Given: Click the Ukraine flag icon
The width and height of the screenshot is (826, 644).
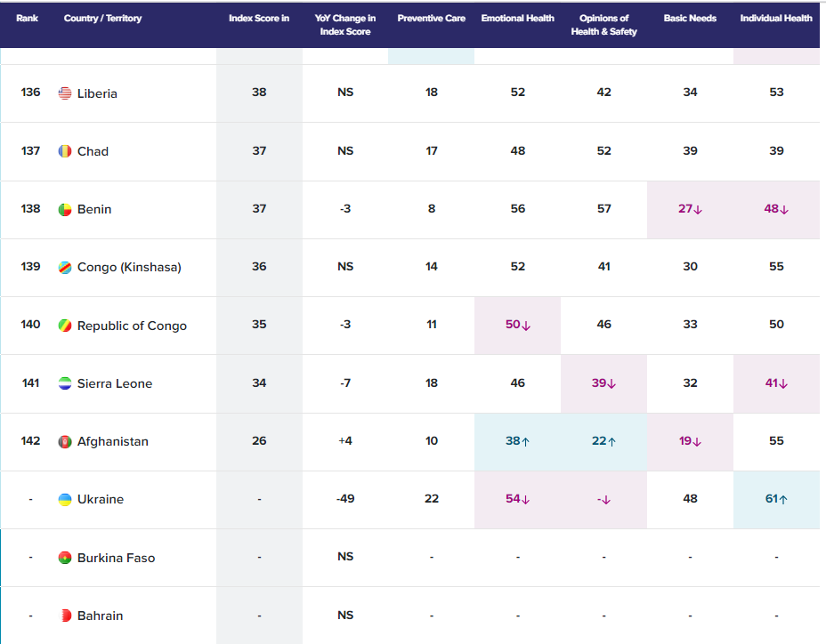Looking at the screenshot, I should [65, 499].
